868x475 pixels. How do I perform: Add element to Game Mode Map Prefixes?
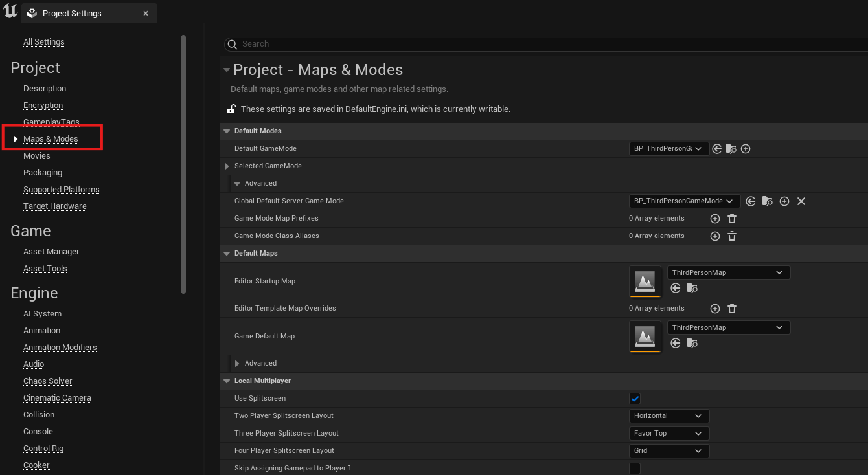tap(715, 219)
